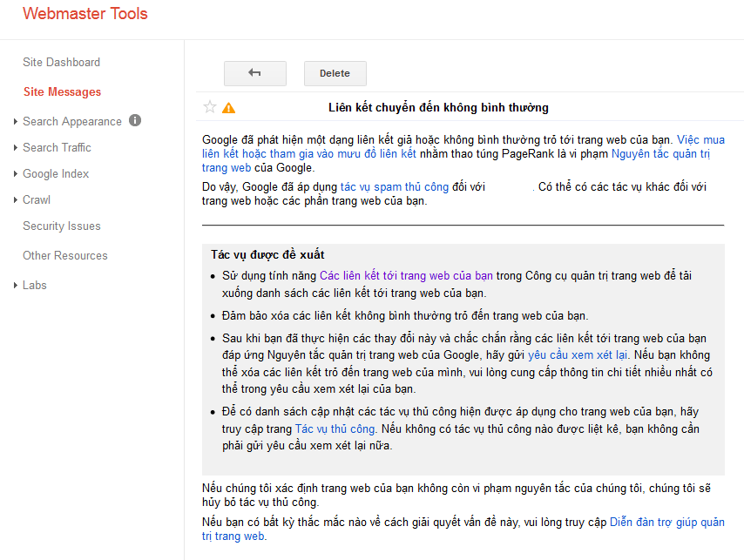
Task: Open Security Issues page
Action: coord(62,226)
